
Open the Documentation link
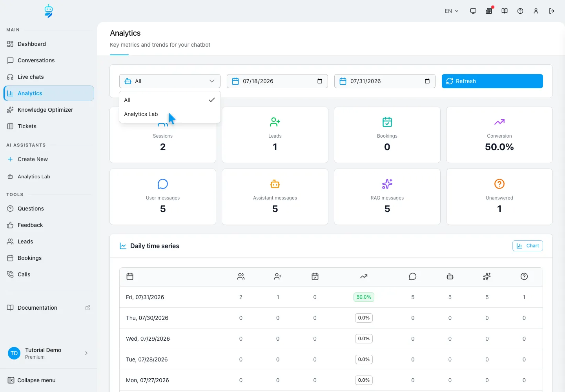49,308
